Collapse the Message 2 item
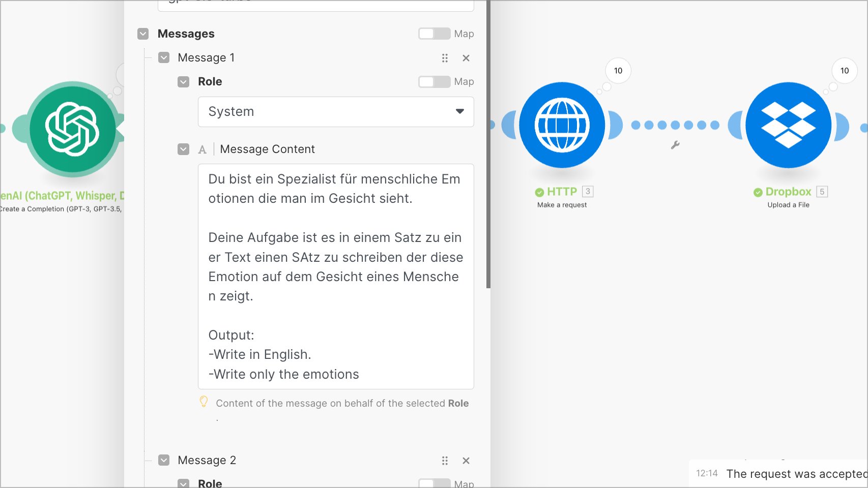Screen dimensions: 868x488 click(164, 460)
